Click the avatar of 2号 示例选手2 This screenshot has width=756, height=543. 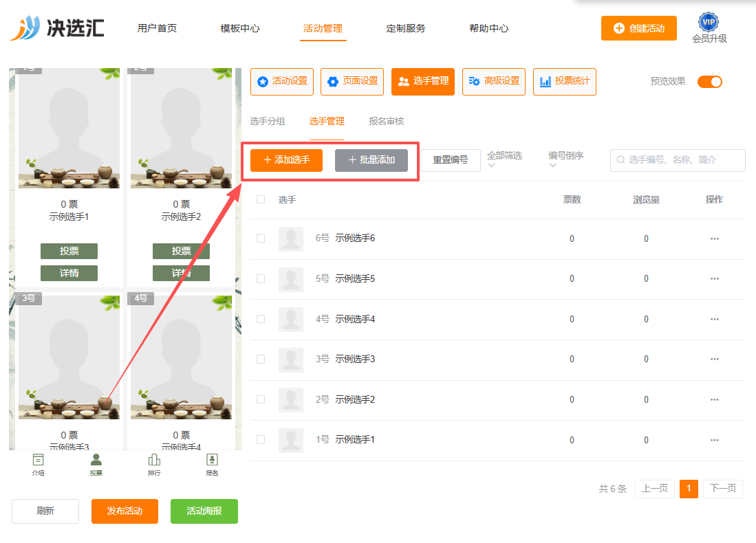(291, 400)
